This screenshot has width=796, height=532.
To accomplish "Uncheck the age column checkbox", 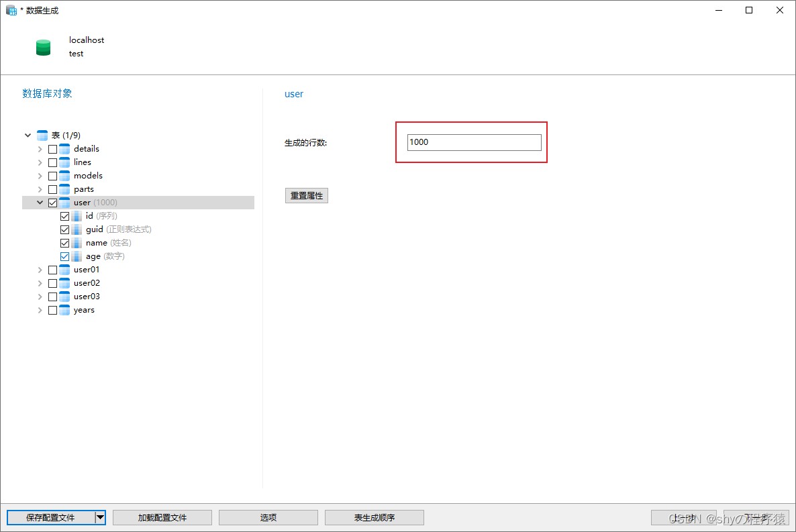I will point(65,256).
